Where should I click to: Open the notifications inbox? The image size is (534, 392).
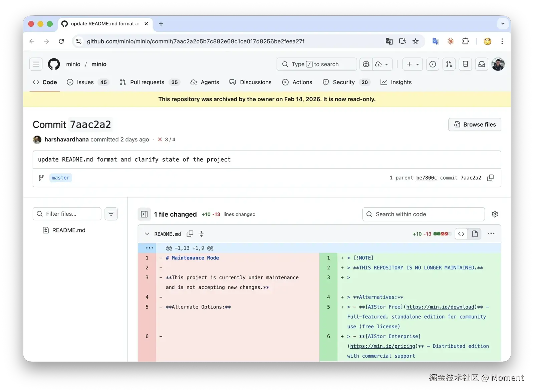[482, 64]
